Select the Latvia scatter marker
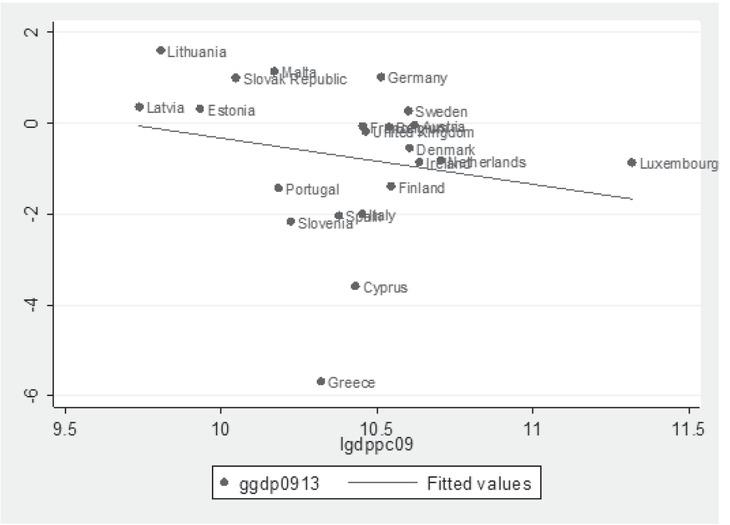This screenshot has height=525, width=730. click(139, 107)
